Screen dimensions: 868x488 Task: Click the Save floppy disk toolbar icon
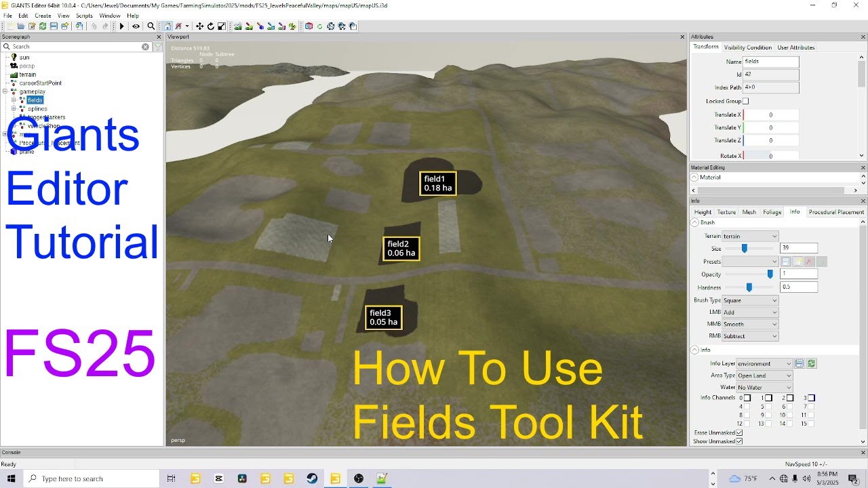[54, 26]
